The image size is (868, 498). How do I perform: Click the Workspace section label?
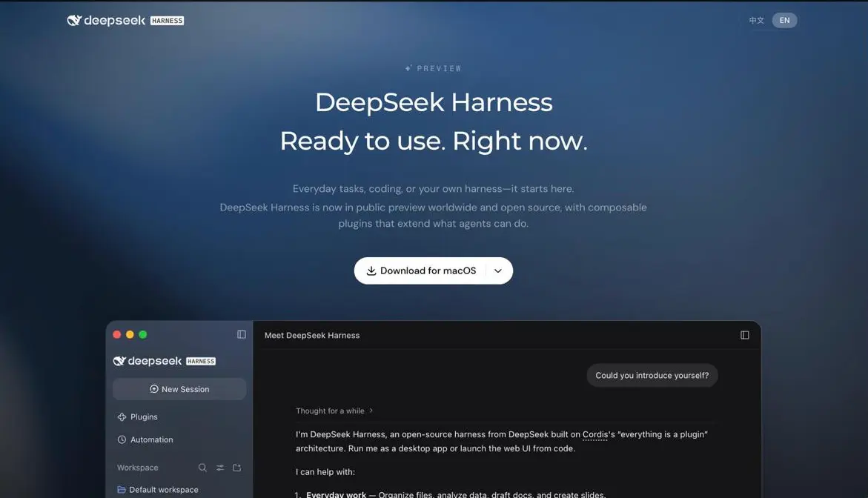[x=137, y=468]
